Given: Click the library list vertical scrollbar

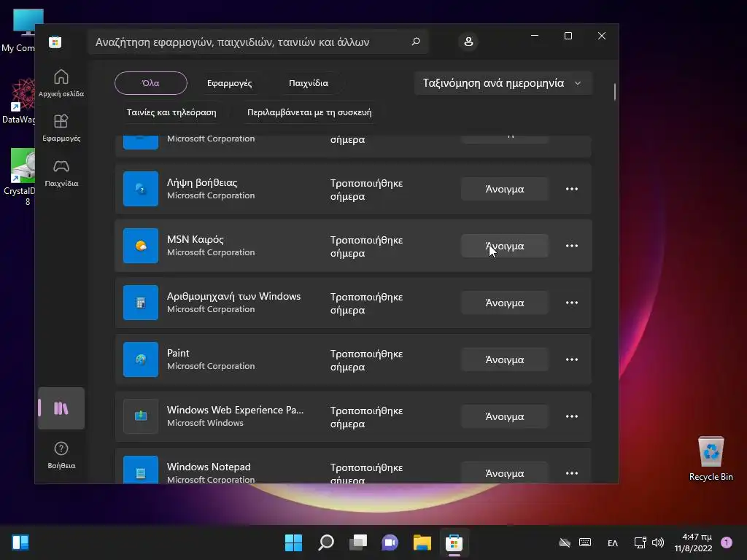Looking at the screenshot, I should [x=614, y=91].
